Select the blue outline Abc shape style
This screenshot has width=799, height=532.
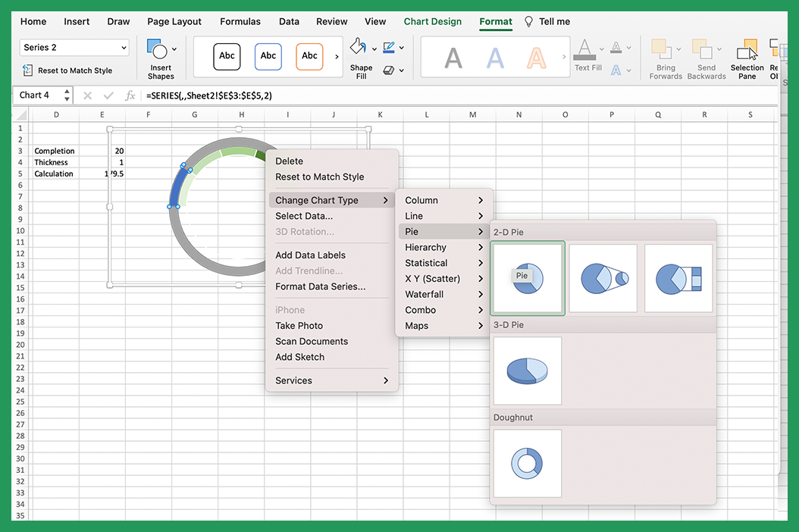(x=268, y=56)
